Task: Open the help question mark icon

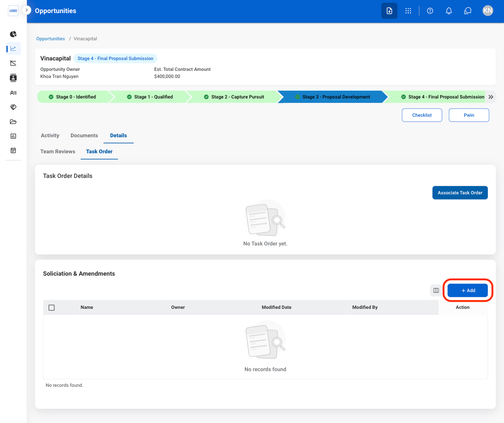Action: [x=430, y=11]
